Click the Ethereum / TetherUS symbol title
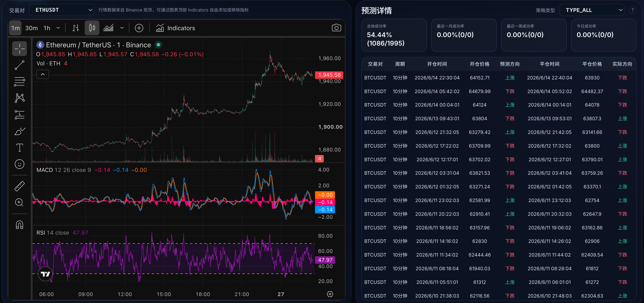Viewport: 644px width, 303px height. [99, 45]
